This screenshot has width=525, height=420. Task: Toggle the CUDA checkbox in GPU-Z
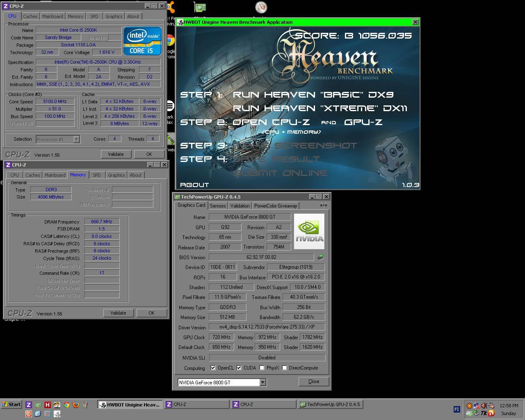[x=239, y=367]
